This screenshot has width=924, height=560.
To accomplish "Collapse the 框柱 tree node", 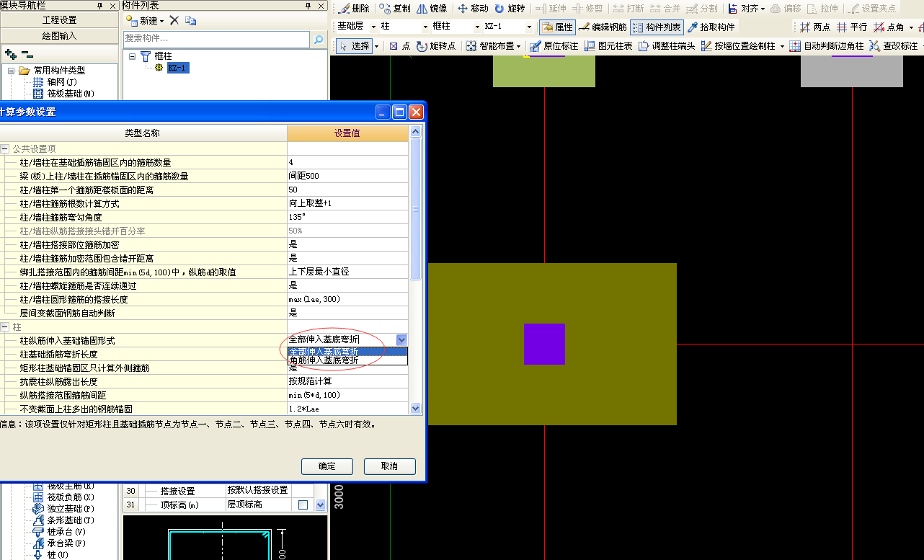I will pos(133,56).
